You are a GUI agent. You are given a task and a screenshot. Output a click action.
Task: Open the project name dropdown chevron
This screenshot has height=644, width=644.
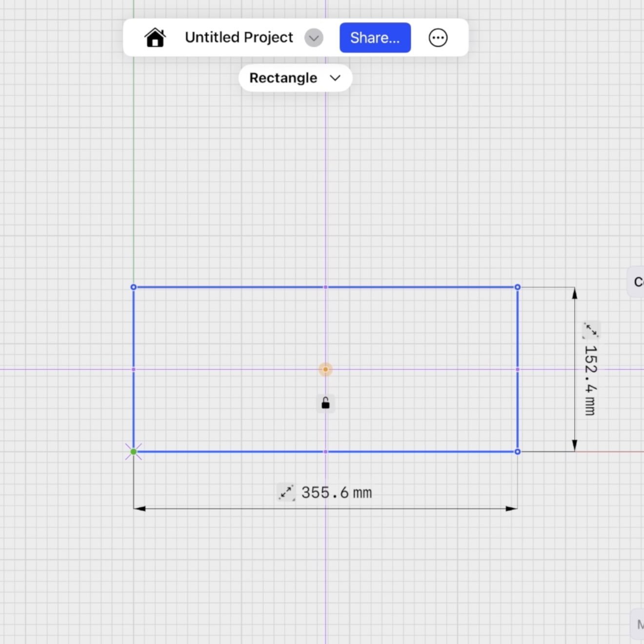[314, 38]
